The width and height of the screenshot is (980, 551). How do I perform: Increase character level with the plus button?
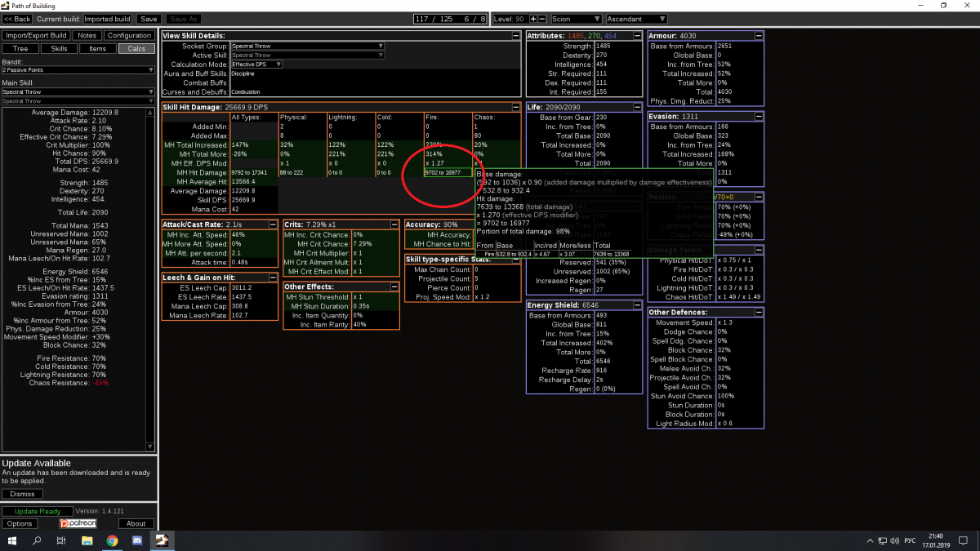(x=533, y=19)
